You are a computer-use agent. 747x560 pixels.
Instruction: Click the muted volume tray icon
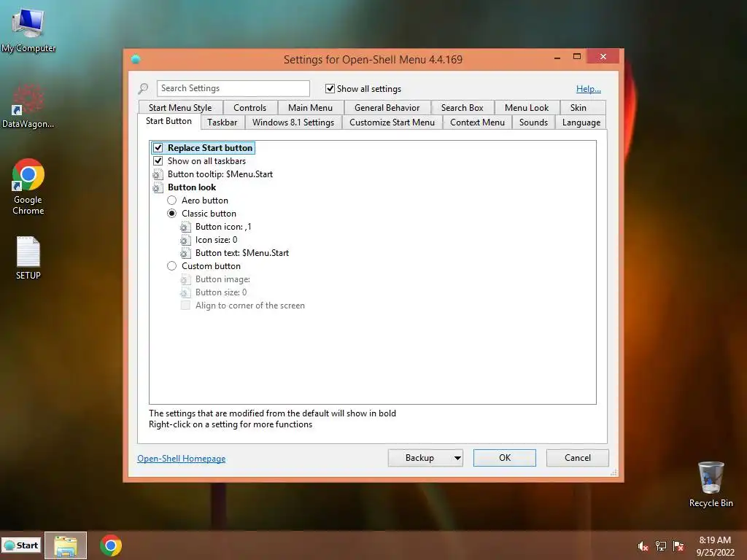643,546
